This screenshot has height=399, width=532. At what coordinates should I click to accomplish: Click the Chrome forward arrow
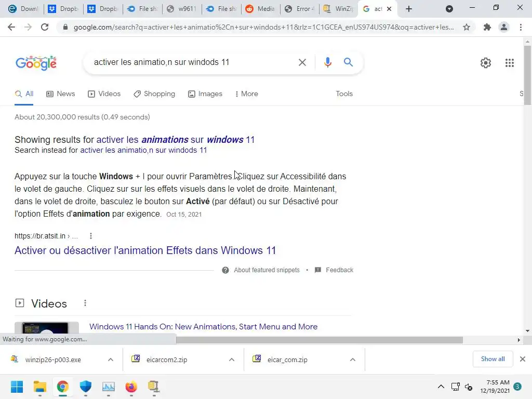[x=28, y=27]
